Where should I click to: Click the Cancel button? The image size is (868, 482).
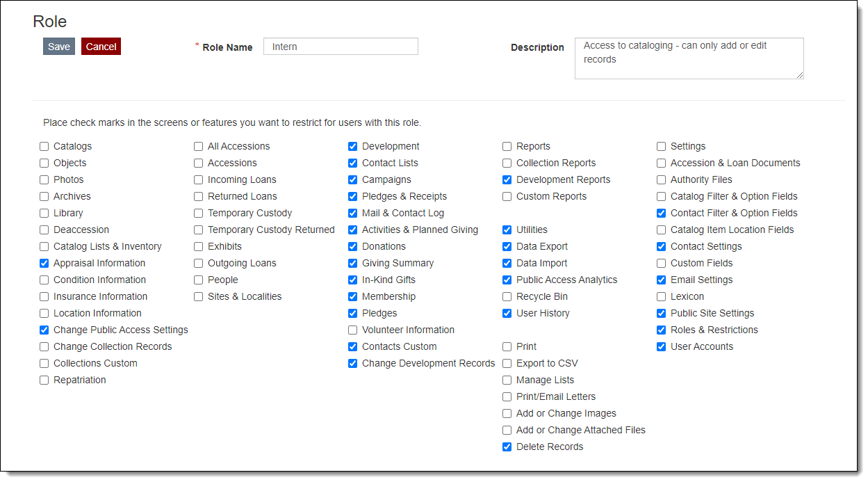click(101, 46)
